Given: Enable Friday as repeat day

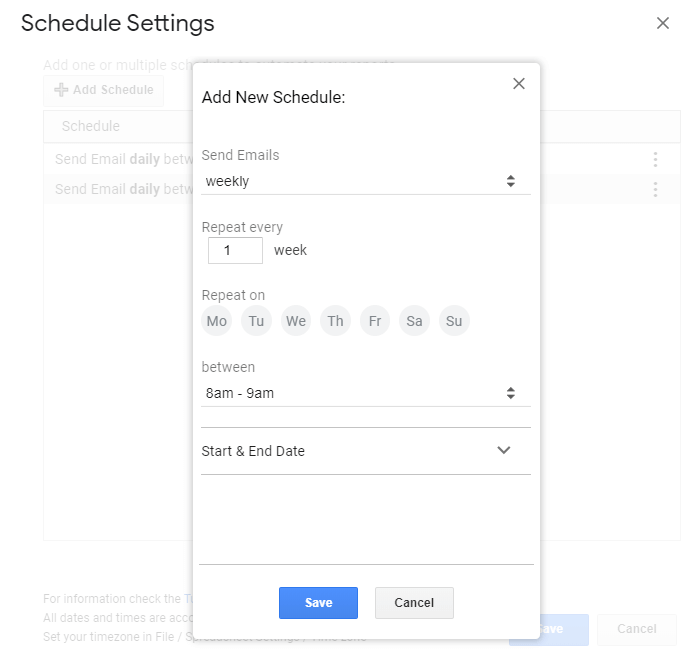Looking at the screenshot, I should point(374,321).
